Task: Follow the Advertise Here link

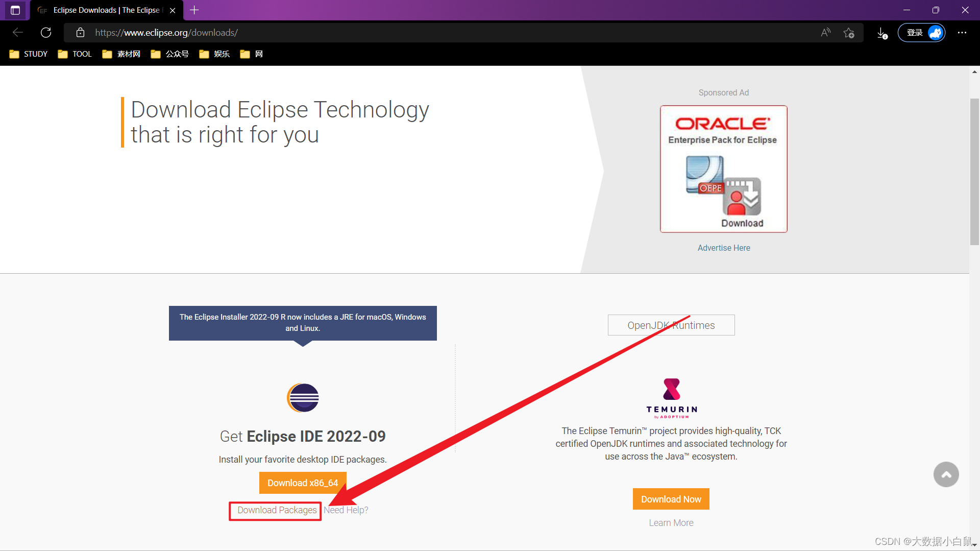Action: 724,248
